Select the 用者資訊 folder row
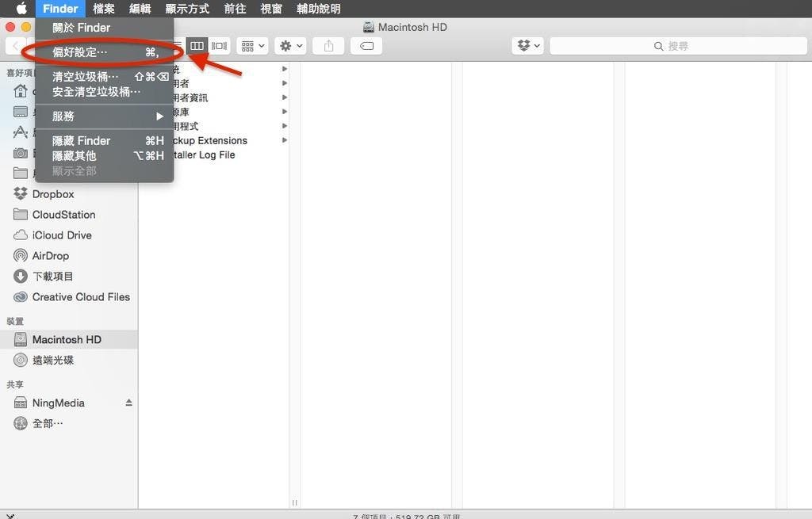 click(x=214, y=97)
